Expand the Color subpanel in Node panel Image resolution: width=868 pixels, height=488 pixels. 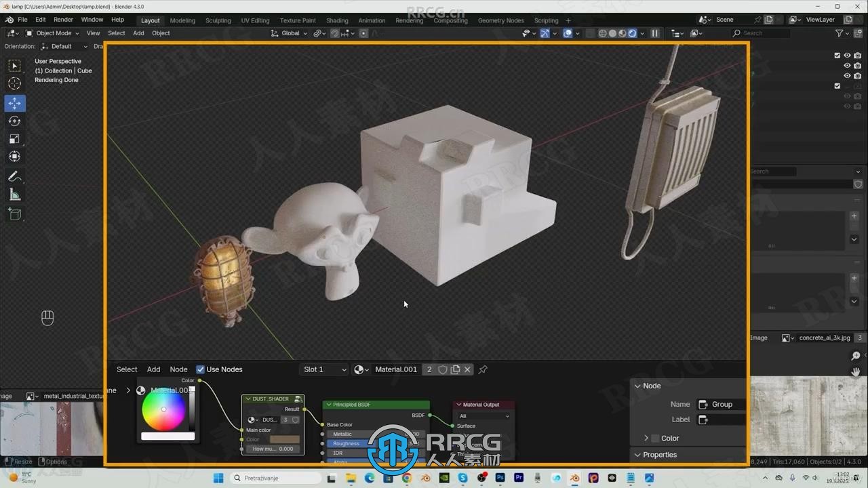[x=646, y=439]
